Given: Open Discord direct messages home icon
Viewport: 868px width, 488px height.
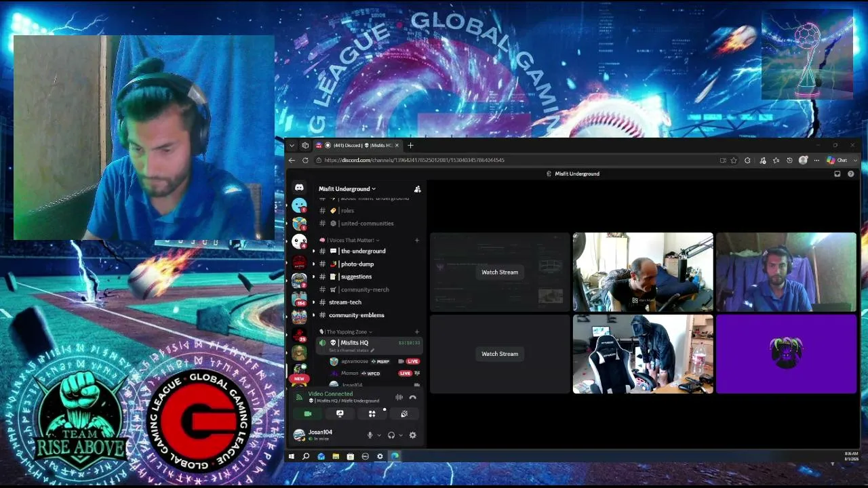Looking at the screenshot, I should (299, 188).
